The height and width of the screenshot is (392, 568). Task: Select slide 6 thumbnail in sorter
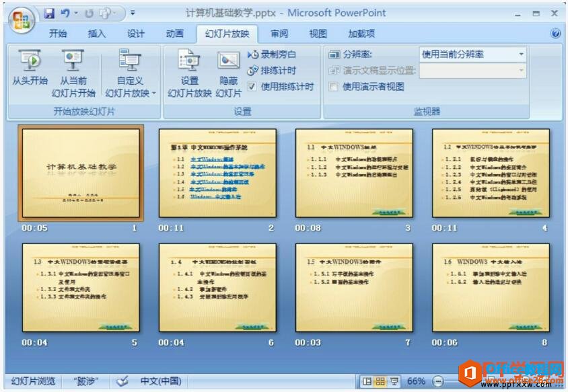pos(217,288)
